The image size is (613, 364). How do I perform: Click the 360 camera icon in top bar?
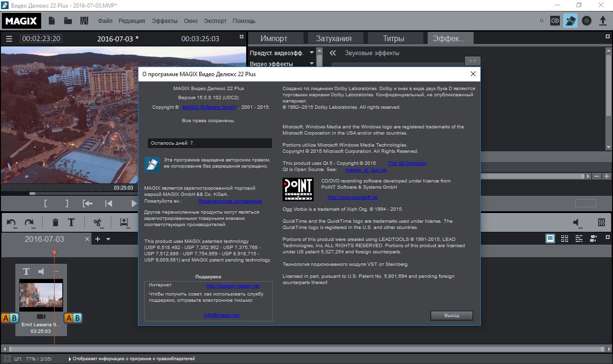tap(555, 21)
